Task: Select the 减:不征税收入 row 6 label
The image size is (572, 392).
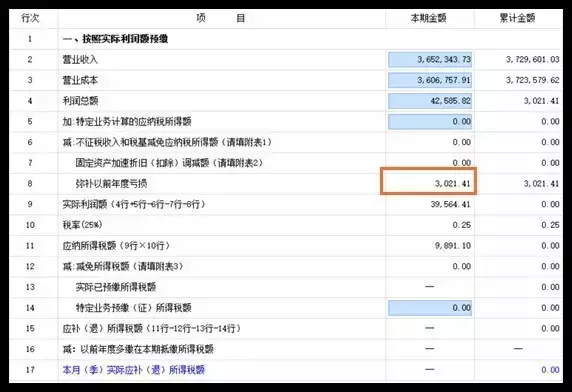Action: click(x=167, y=142)
